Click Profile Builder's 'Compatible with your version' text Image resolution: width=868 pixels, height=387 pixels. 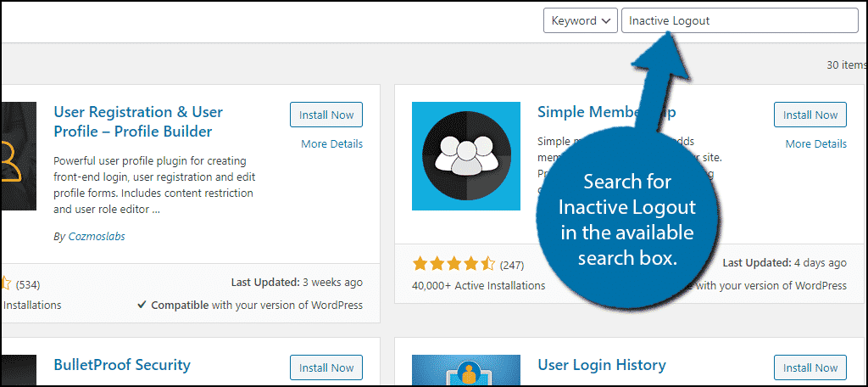(250, 305)
